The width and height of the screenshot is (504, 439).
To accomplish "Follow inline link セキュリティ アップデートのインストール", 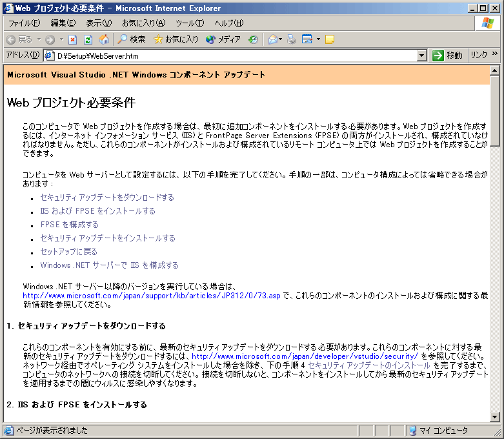I will [369, 365].
